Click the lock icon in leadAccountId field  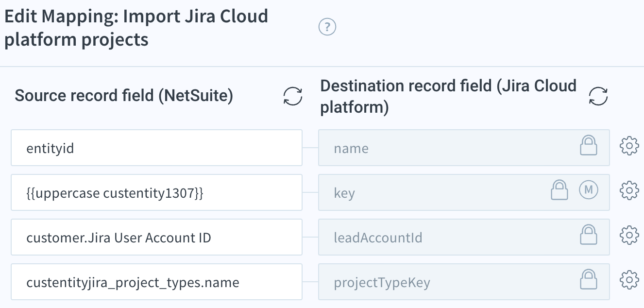point(589,235)
